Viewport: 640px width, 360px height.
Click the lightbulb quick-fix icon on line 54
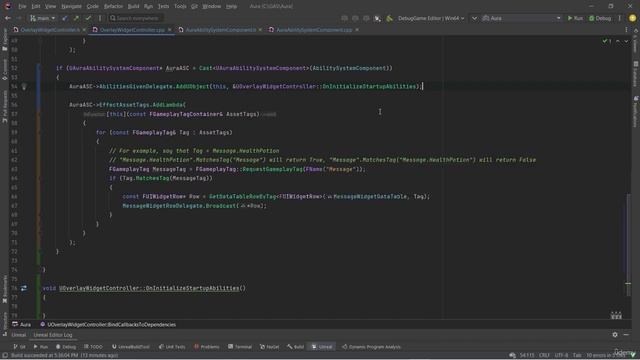pyautogui.click(x=24, y=86)
